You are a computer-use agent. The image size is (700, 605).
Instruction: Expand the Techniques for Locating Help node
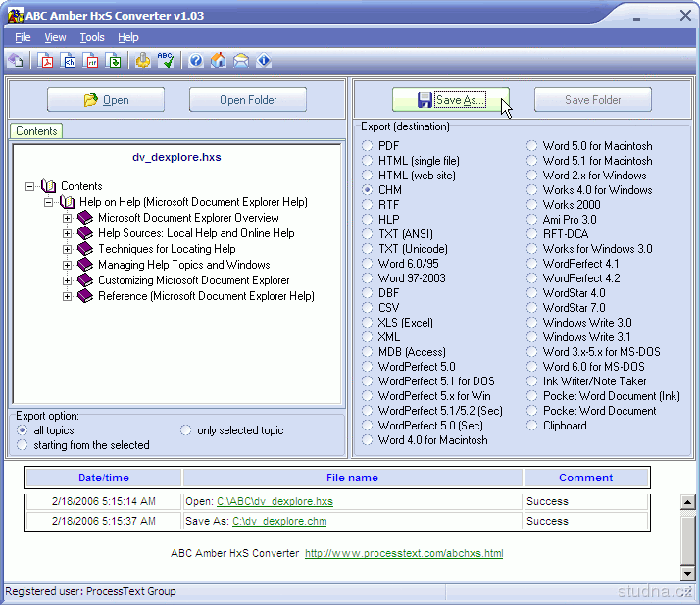click(68, 249)
